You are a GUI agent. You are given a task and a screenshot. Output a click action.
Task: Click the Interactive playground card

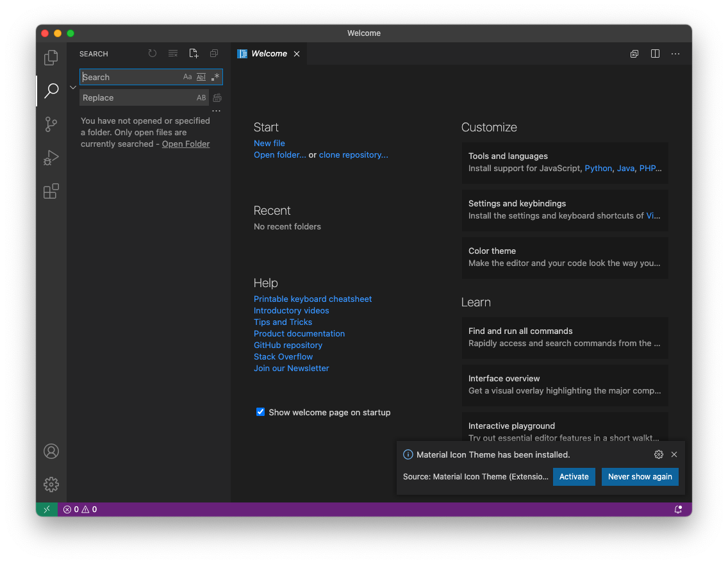click(565, 427)
